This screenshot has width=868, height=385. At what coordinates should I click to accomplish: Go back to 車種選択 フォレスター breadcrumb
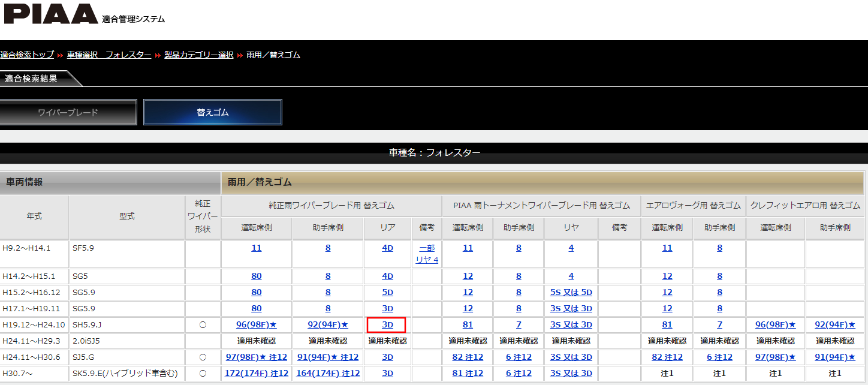click(108, 55)
